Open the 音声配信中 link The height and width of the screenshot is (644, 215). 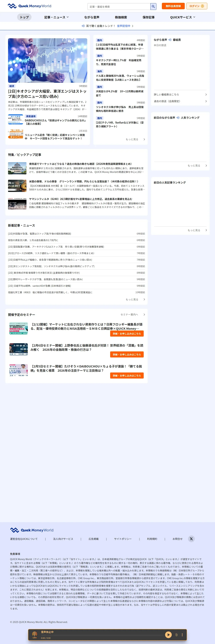(x=124, y=26)
